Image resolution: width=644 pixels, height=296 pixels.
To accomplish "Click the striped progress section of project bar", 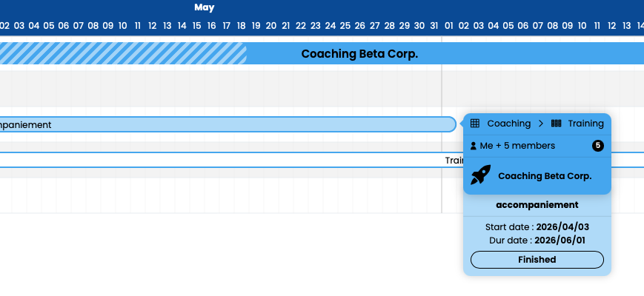I will click(x=123, y=53).
